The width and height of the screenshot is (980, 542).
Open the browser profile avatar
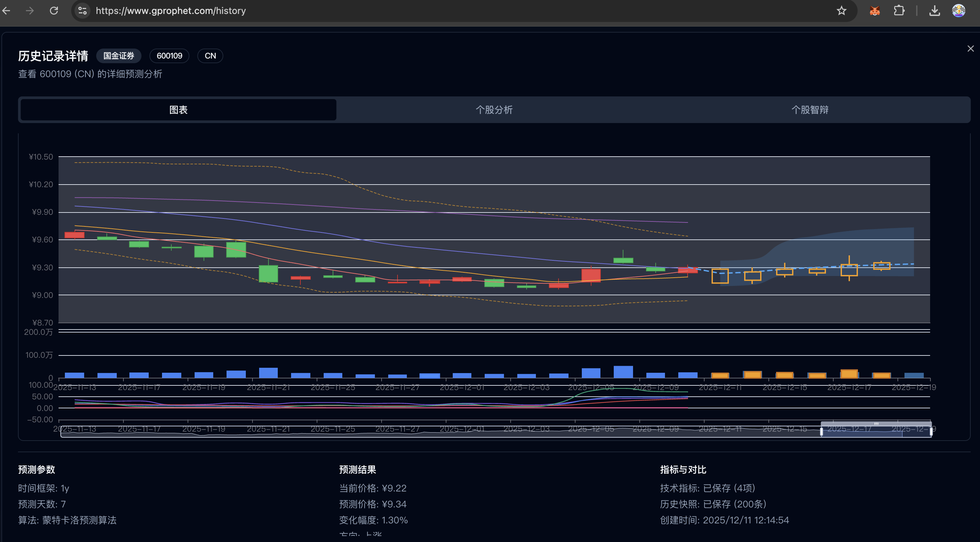tap(958, 11)
